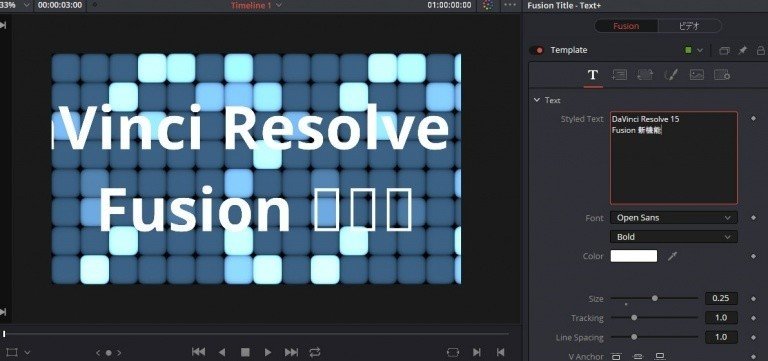Click the preview image in viewer
Viewport: 768px width, 361px height.
click(256, 169)
